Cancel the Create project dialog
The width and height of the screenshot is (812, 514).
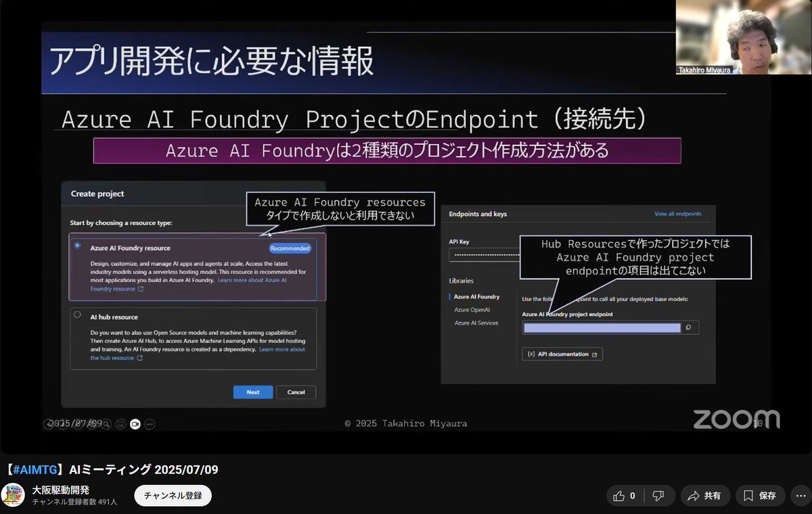pyautogui.click(x=296, y=392)
